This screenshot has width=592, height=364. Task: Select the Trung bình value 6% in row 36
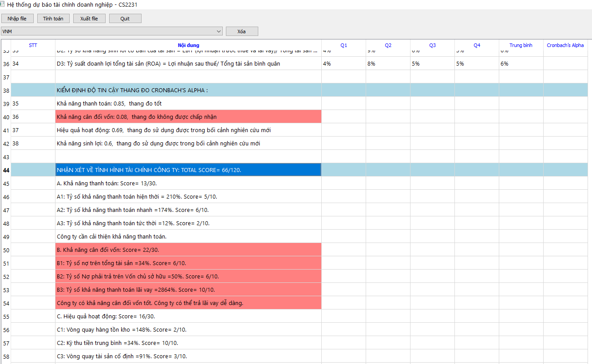(521, 63)
